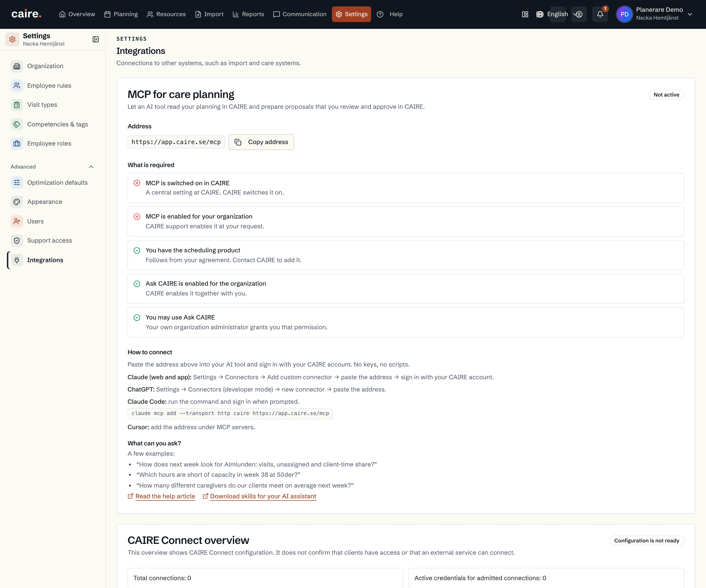Click the You have the scheduling product row
Screen dimensions: 706x588
(x=406, y=255)
